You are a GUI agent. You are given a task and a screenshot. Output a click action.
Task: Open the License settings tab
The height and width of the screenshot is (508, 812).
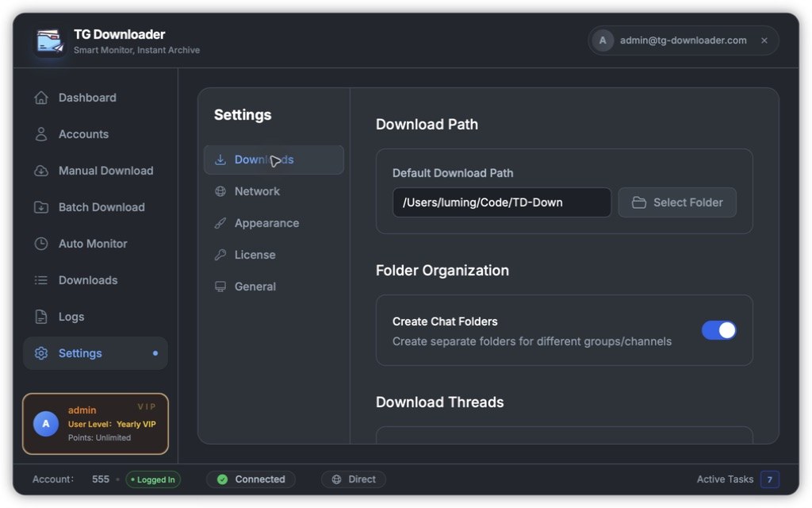[274, 255]
